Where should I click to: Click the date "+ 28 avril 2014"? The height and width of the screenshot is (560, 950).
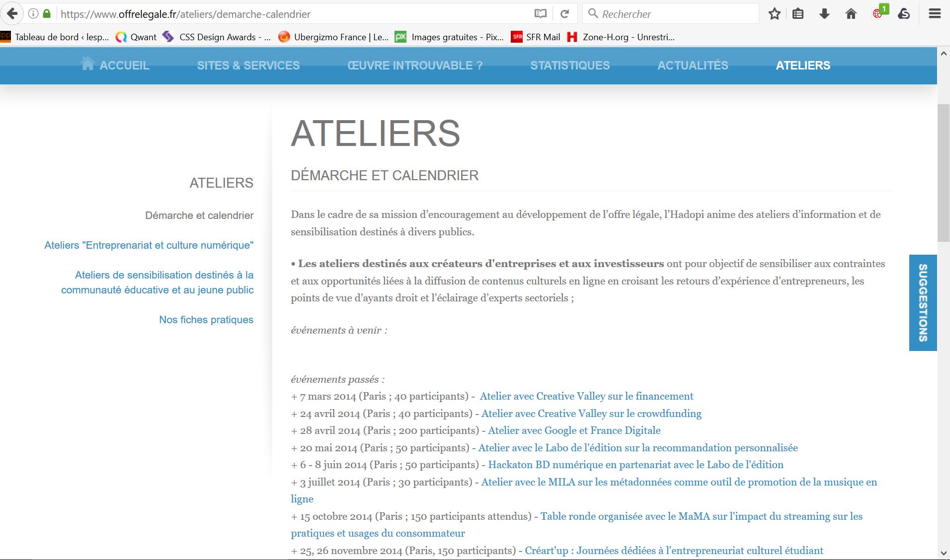326,430
